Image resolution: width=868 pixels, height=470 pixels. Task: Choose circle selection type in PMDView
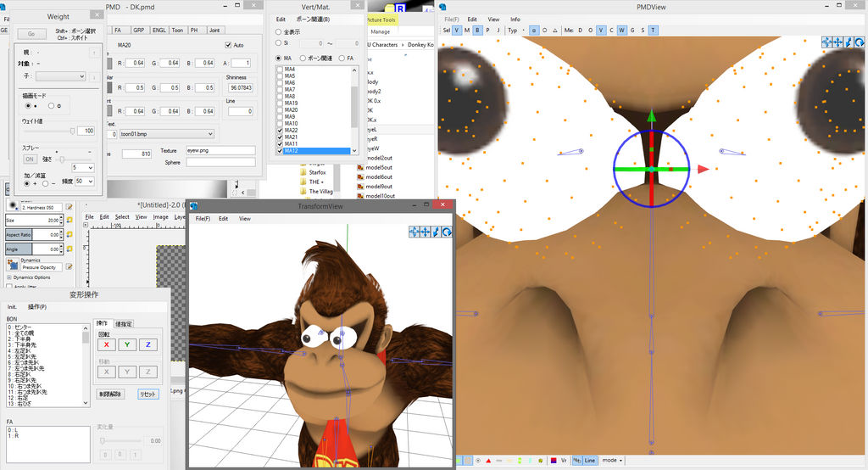pos(545,31)
